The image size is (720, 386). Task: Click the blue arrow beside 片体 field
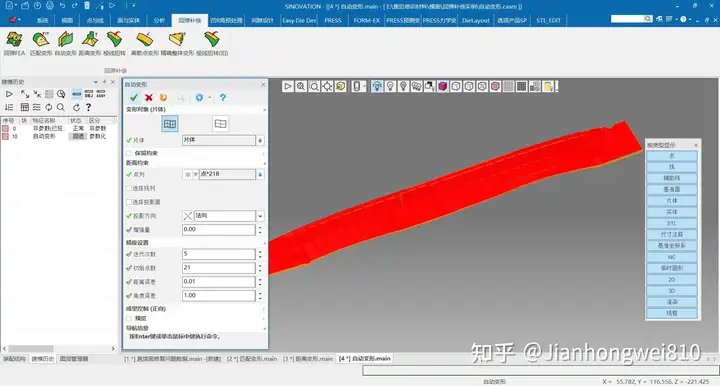[260, 140]
